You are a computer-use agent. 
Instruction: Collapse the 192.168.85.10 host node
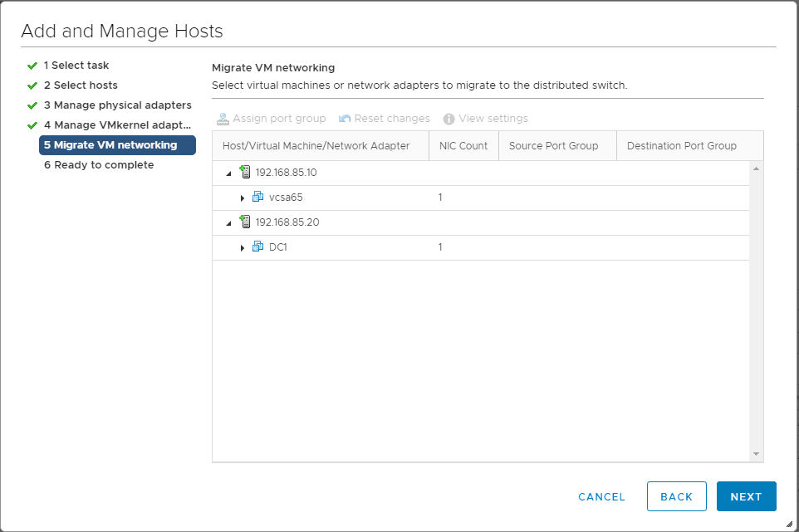click(x=228, y=173)
